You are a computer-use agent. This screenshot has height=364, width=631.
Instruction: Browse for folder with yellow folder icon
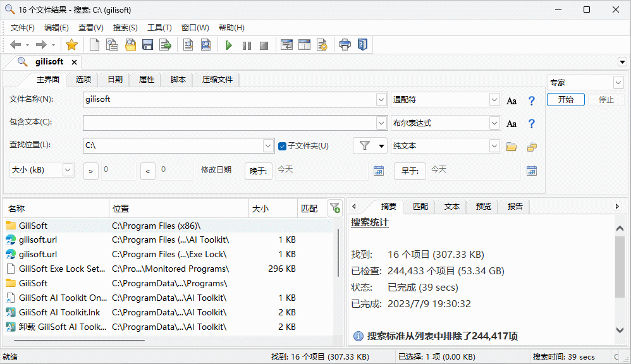[x=512, y=147]
